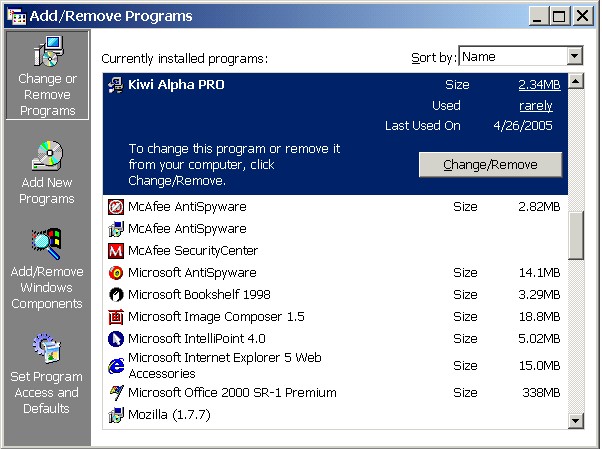Select the Change or Remove Programs icon

tap(49, 51)
